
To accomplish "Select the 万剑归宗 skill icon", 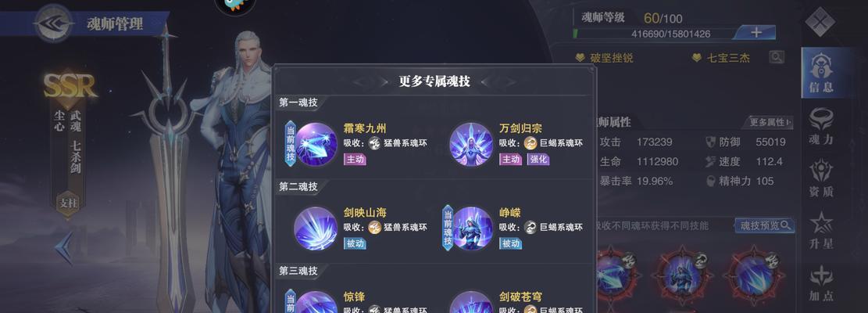I will click(471, 144).
